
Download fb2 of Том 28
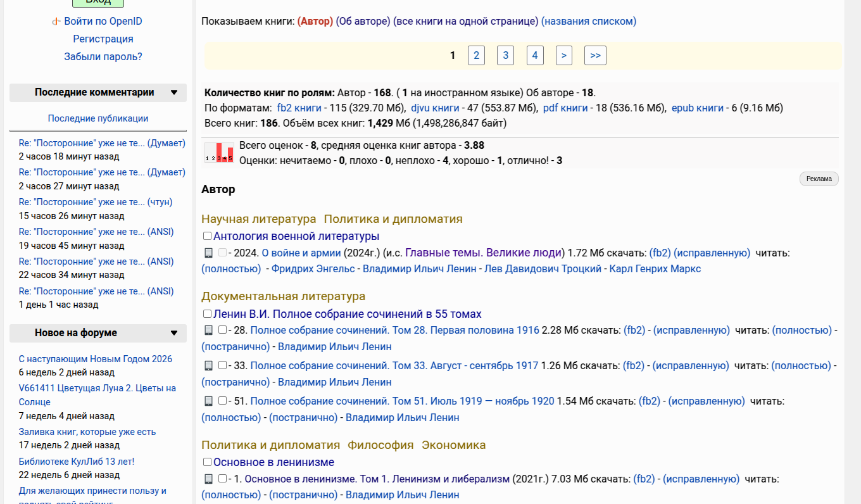pyautogui.click(x=634, y=330)
